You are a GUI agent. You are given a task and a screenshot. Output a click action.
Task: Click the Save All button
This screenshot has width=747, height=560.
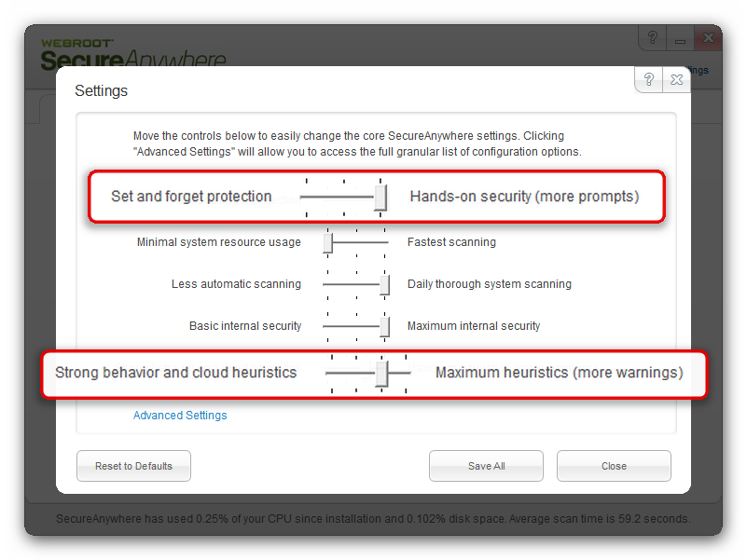click(x=486, y=466)
